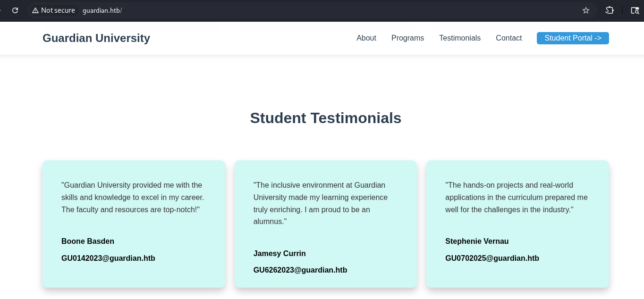Select the name Boone Basden
The width and height of the screenshot is (644, 299).
click(88, 241)
